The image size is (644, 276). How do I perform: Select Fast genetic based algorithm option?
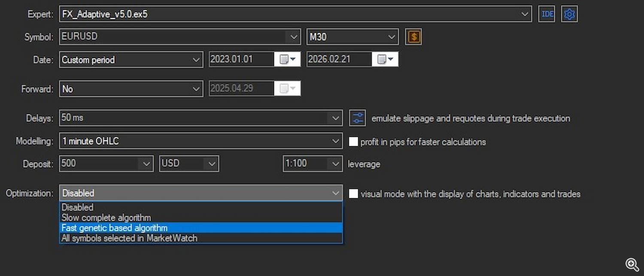pyautogui.click(x=201, y=228)
